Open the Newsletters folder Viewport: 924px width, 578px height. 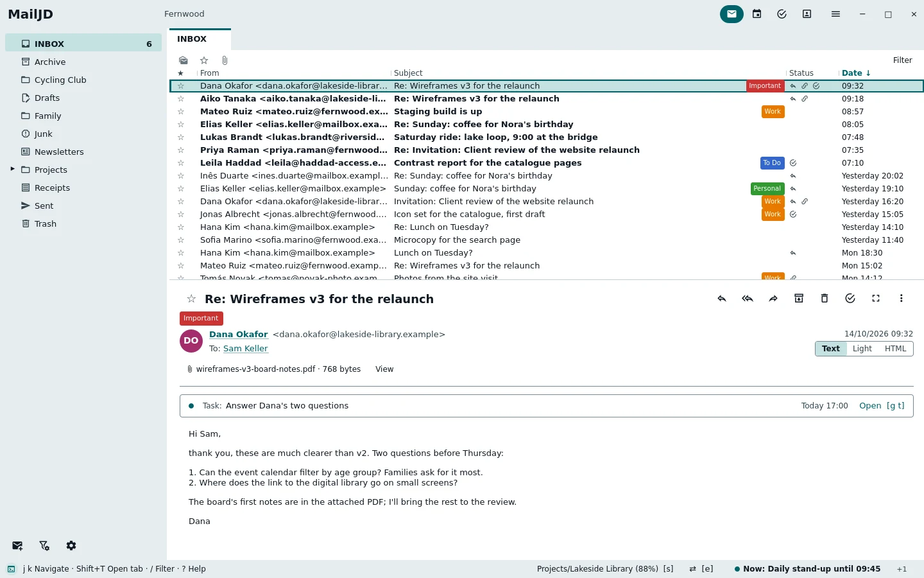pos(83,152)
